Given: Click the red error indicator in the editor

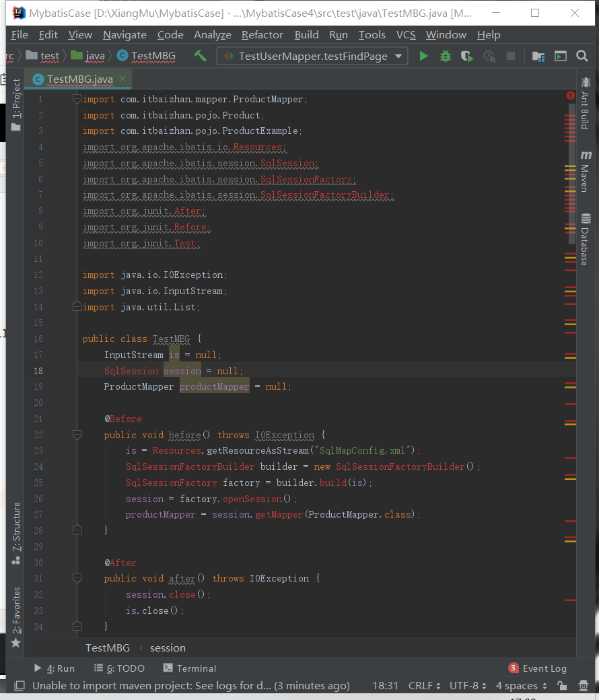Looking at the screenshot, I should point(571,96).
